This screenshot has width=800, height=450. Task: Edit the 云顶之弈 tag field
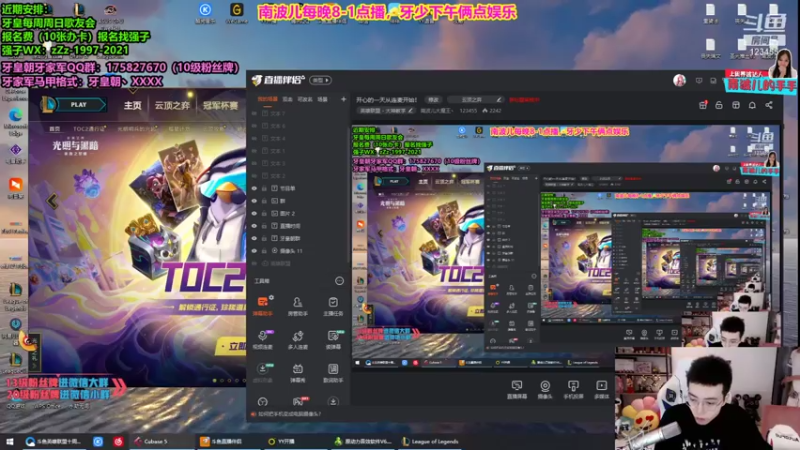(x=475, y=100)
